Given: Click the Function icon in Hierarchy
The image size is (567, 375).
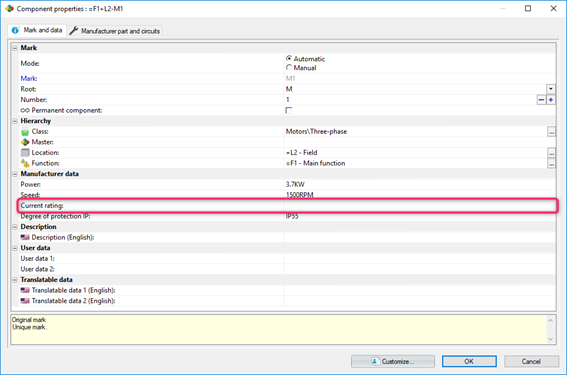Looking at the screenshot, I should [25, 163].
